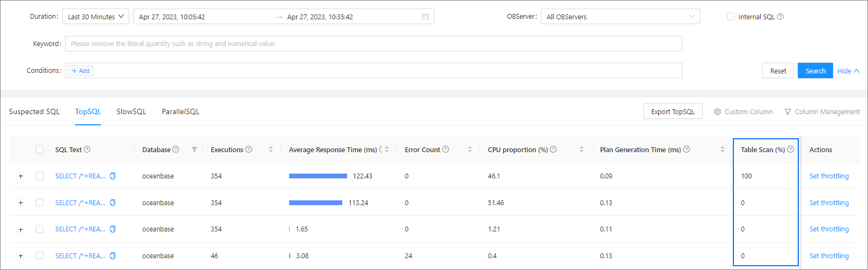Image resolution: width=868 pixels, height=270 pixels.
Task: Click Set throttling for the last row
Action: coord(829,256)
